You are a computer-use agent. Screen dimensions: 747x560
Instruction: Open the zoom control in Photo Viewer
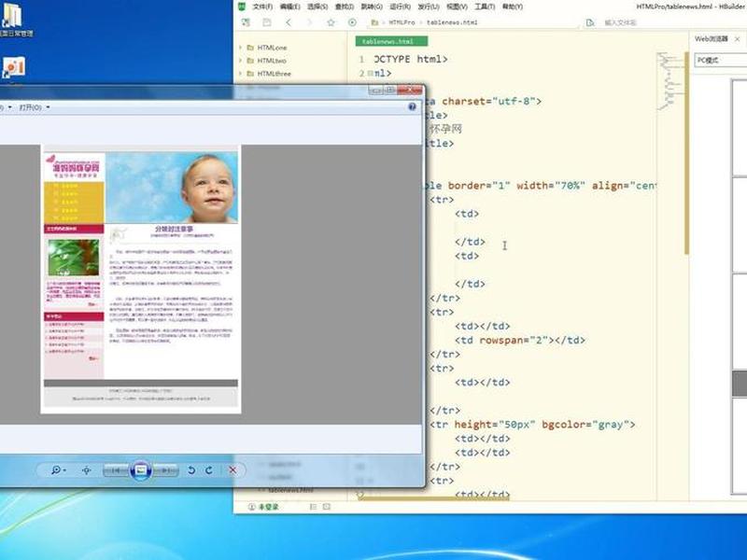[58, 470]
